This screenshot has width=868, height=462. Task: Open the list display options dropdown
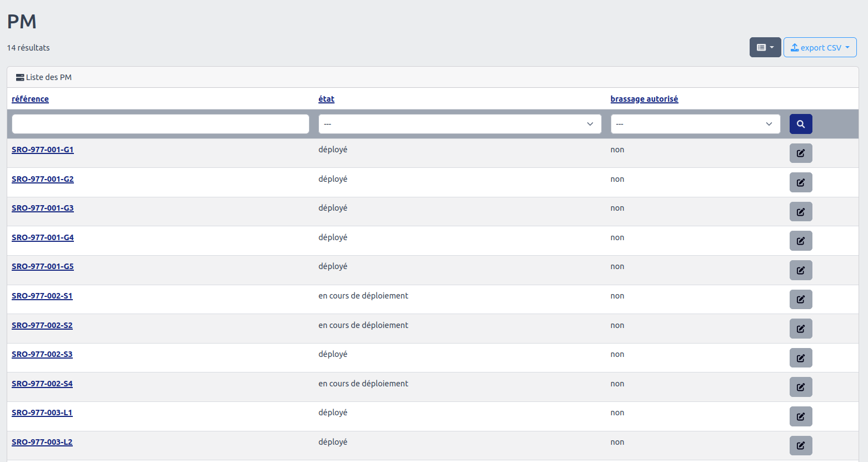765,48
